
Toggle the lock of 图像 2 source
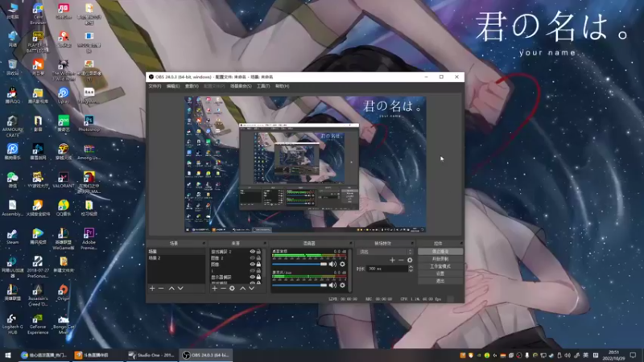258,258
